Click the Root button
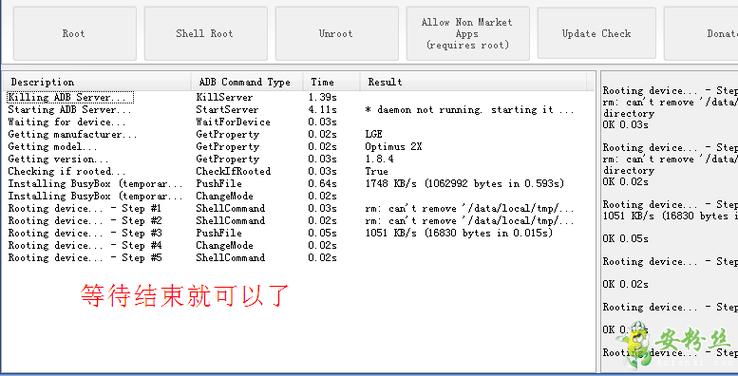 [x=75, y=33]
